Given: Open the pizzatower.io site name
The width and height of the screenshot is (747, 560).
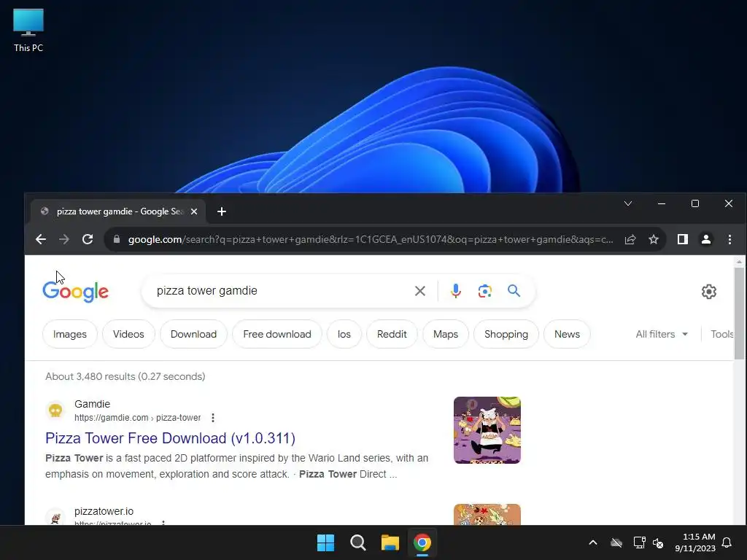Looking at the screenshot, I should 104,511.
